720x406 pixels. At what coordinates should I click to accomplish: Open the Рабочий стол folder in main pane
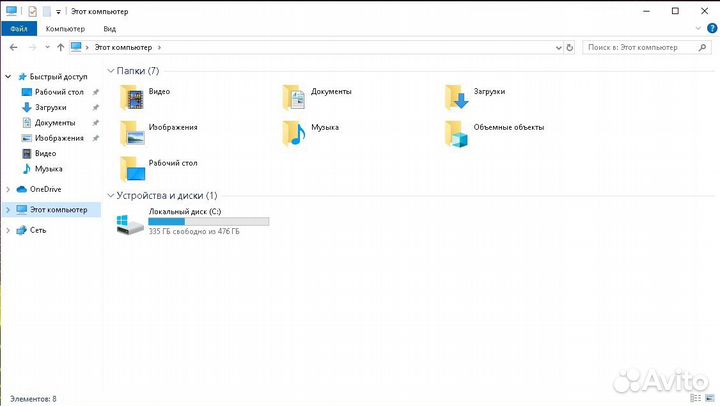pyautogui.click(x=132, y=167)
